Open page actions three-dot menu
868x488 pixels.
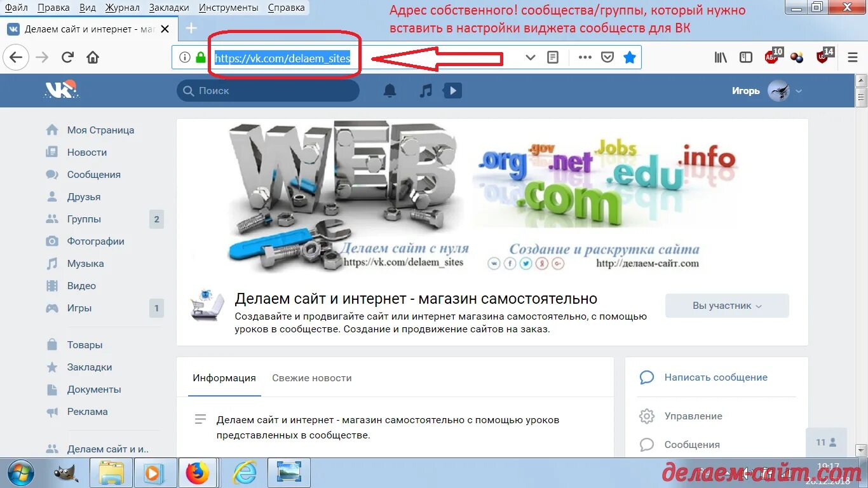point(585,57)
